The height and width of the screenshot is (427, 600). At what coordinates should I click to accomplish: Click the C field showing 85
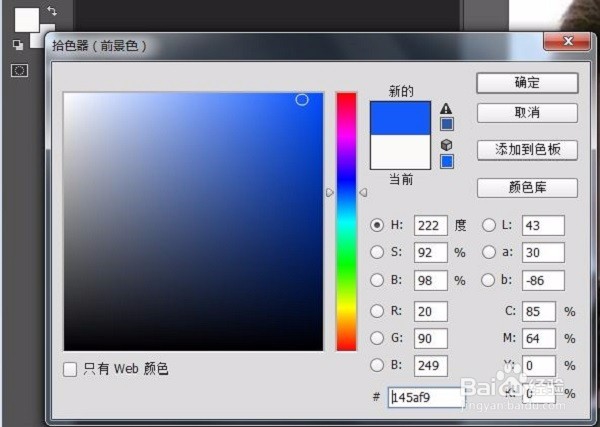pyautogui.click(x=539, y=311)
